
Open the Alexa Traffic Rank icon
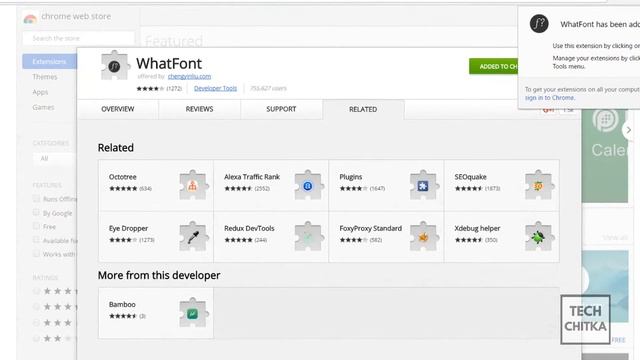309,185
